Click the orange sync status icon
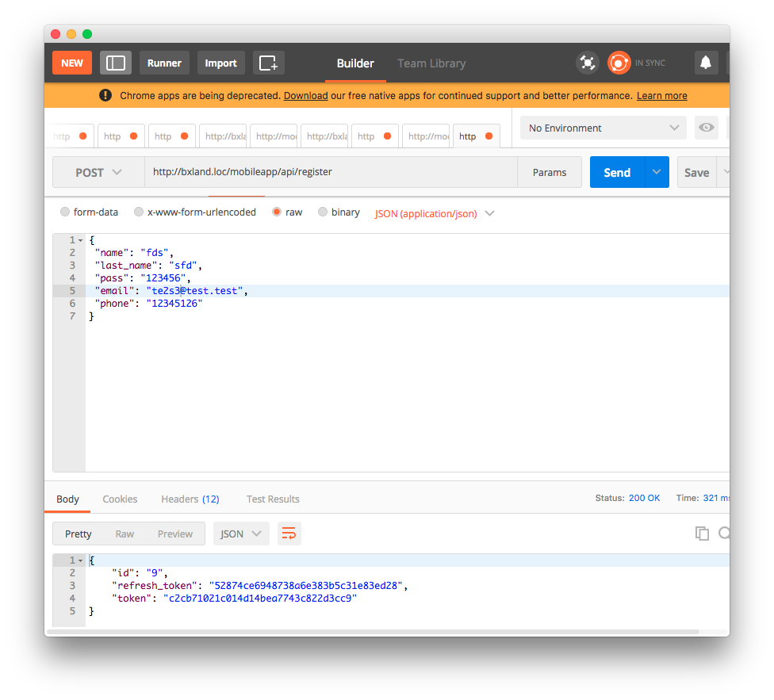This screenshot has width=774, height=700. coord(619,63)
